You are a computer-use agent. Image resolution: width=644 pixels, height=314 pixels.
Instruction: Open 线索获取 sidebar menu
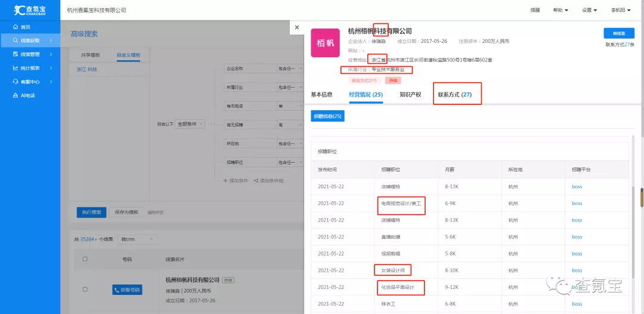[x=30, y=41]
